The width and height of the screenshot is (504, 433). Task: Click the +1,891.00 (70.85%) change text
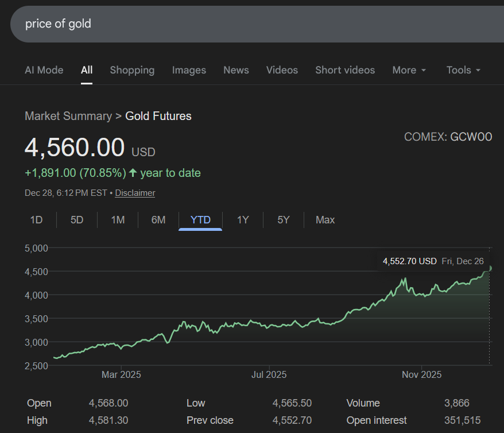point(76,173)
